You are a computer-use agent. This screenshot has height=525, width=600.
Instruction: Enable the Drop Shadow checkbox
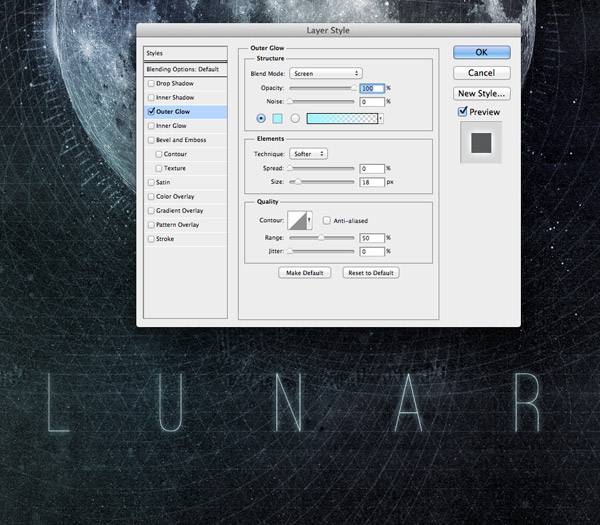point(151,83)
